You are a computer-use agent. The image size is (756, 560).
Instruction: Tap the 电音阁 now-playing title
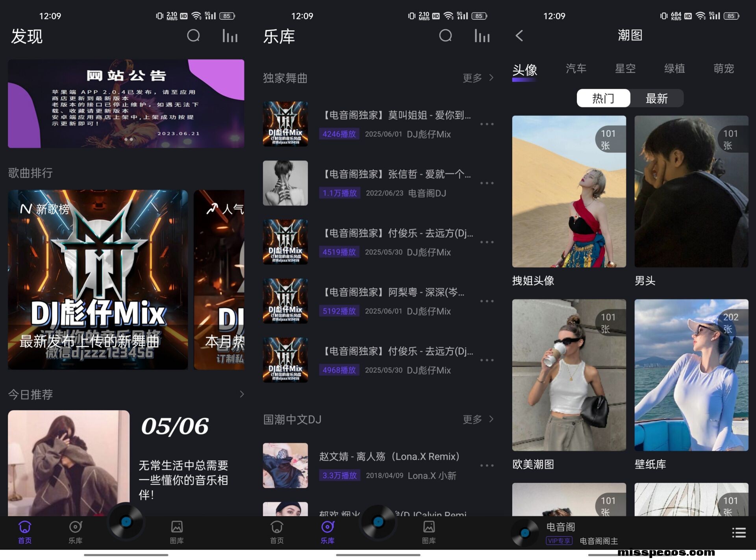coord(561,527)
